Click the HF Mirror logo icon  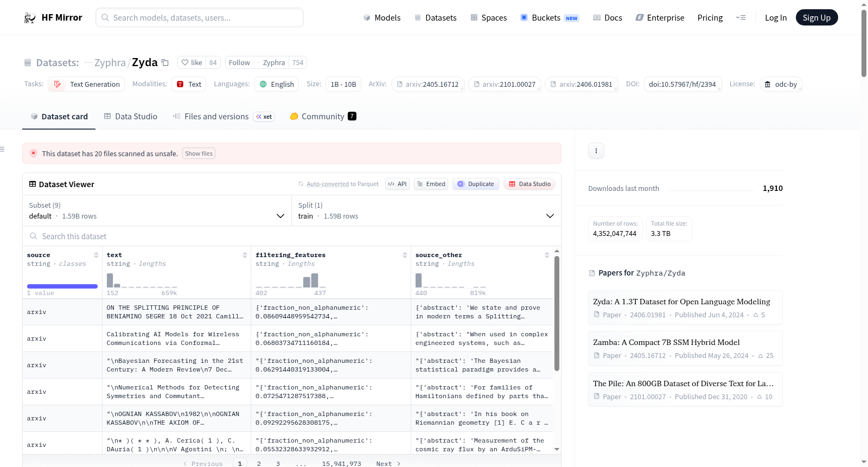30,18
